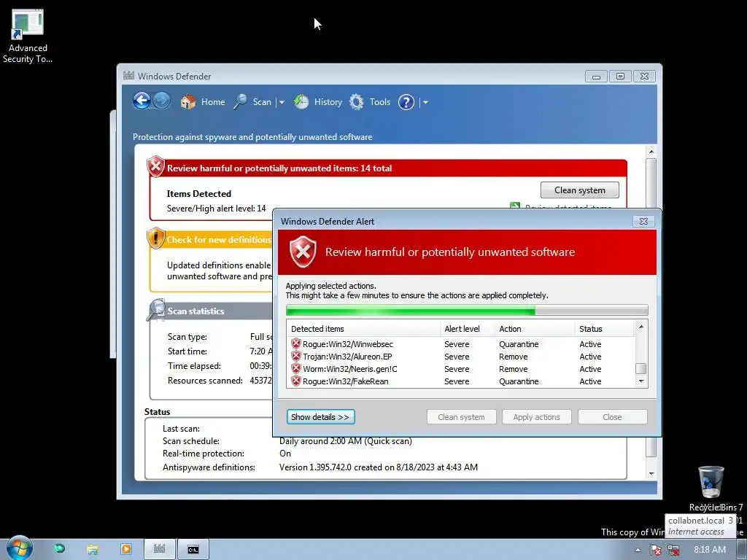This screenshot has height=560, width=747.
Task: Start a scan with magnifier Scan icon
Action: pyautogui.click(x=240, y=101)
